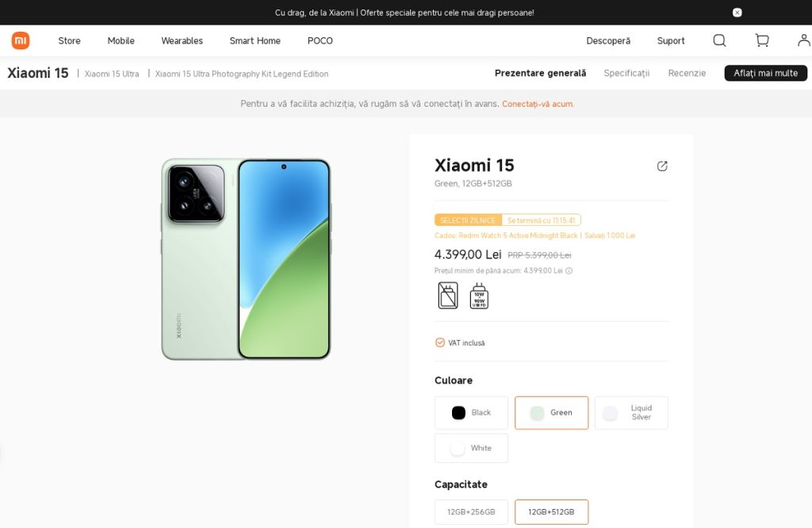Click the lowest price info icon
Screen dimensions: 812x528
[x=569, y=270]
